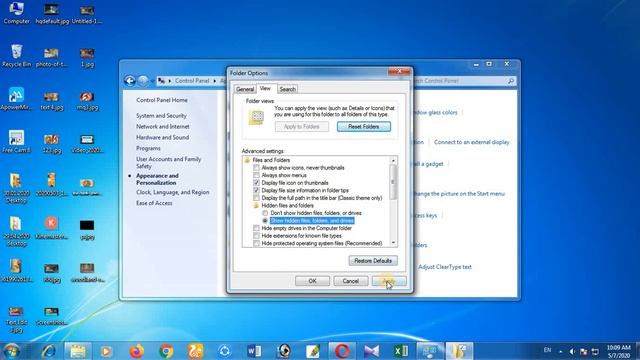Select the hqdefault.jpg desktop file
The image size is (640, 360).
[x=52, y=13]
